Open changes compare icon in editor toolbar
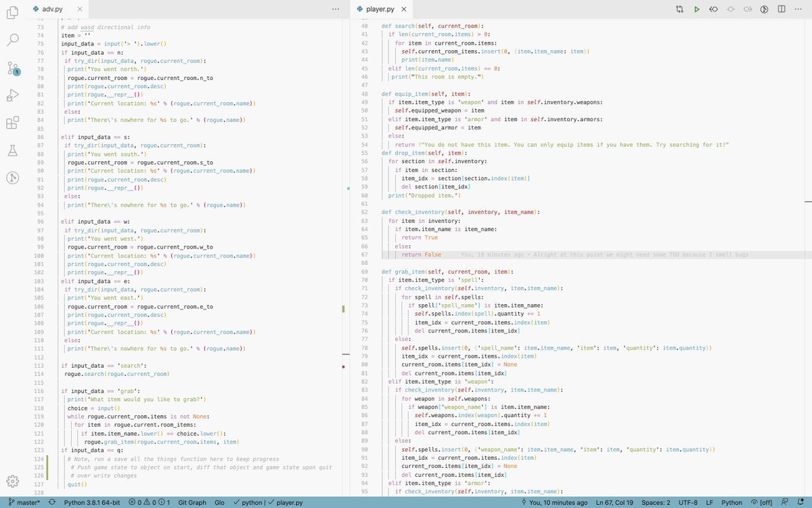 pos(679,9)
